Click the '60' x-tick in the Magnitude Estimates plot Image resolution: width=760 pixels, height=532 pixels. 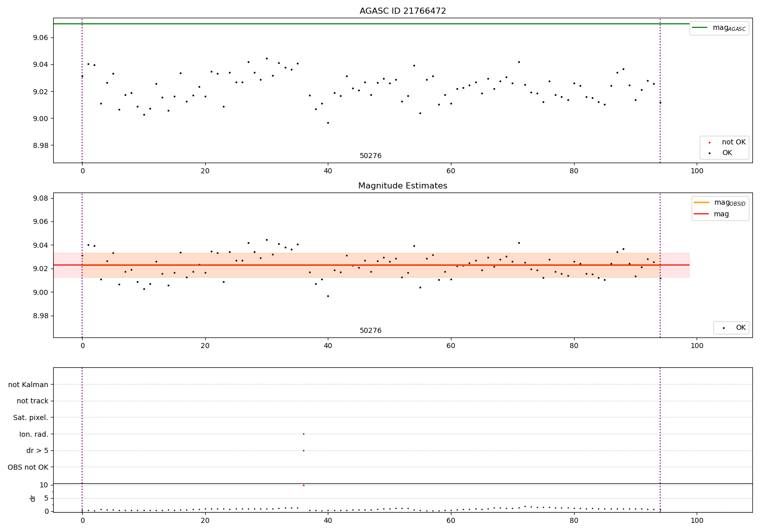click(451, 346)
